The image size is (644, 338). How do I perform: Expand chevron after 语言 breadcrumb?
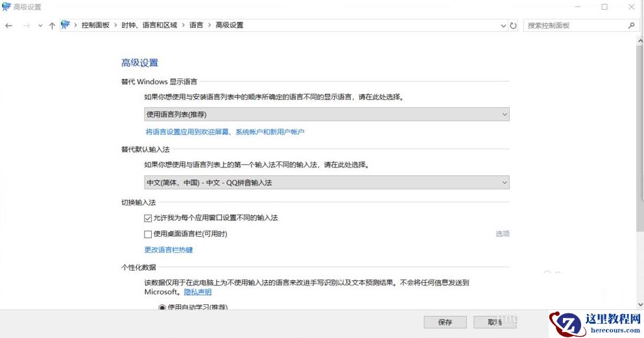point(209,25)
